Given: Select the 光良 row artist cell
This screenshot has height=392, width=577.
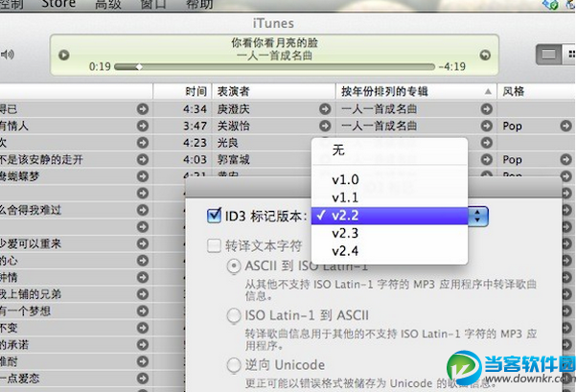Looking at the screenshot, I should [227, 143].
